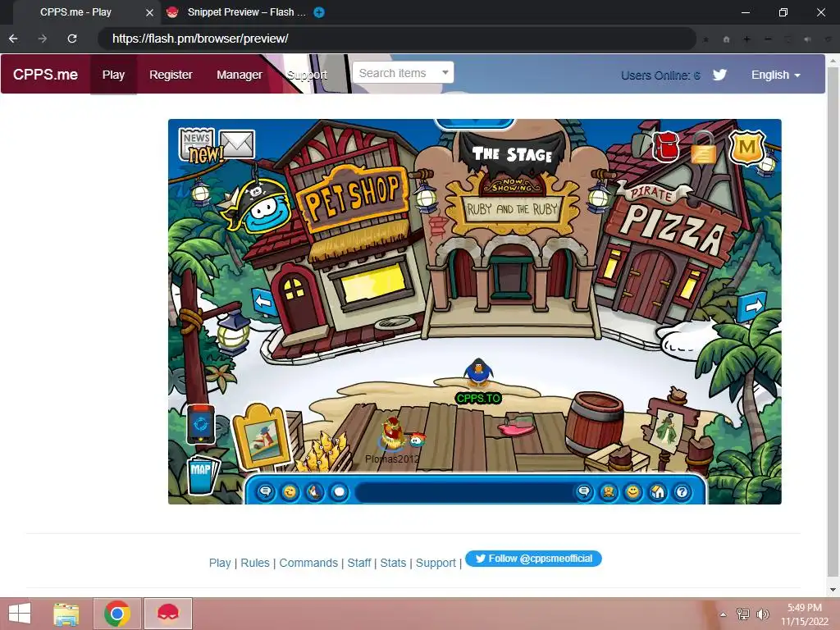The width and height of the screenshot is (840, 630).
Task: Select Support in the navbar
Action: coord(307,75)
